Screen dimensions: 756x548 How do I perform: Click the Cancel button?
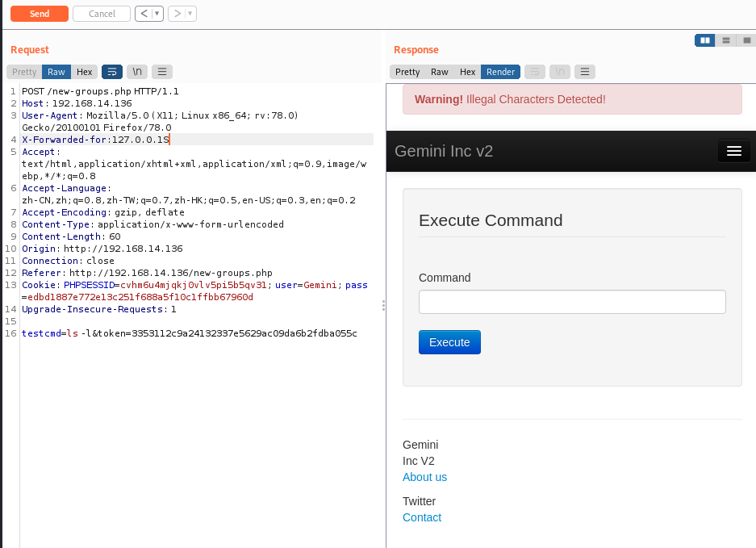tap(102, 14)
